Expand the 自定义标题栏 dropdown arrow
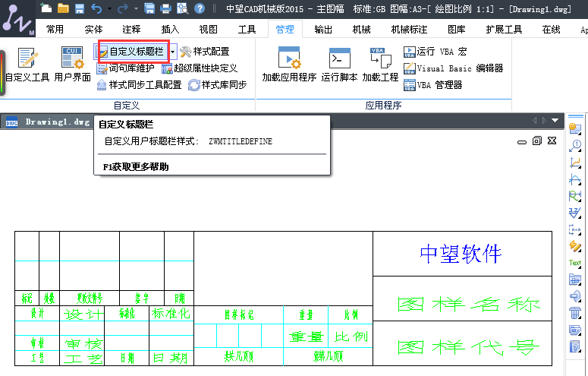The image size is (588, 376). pos(173,52)
